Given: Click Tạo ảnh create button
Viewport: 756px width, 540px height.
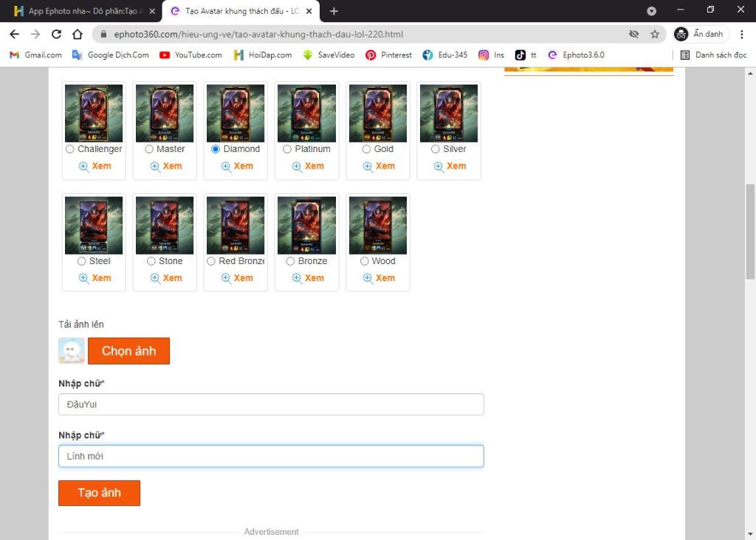Looking at the screenshot, I should [100, 493].
